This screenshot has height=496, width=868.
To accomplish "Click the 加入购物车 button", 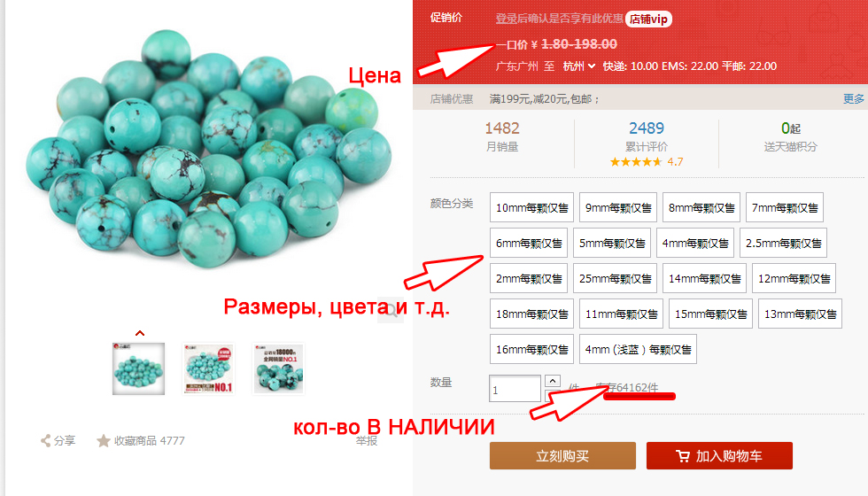I will 719,455.
